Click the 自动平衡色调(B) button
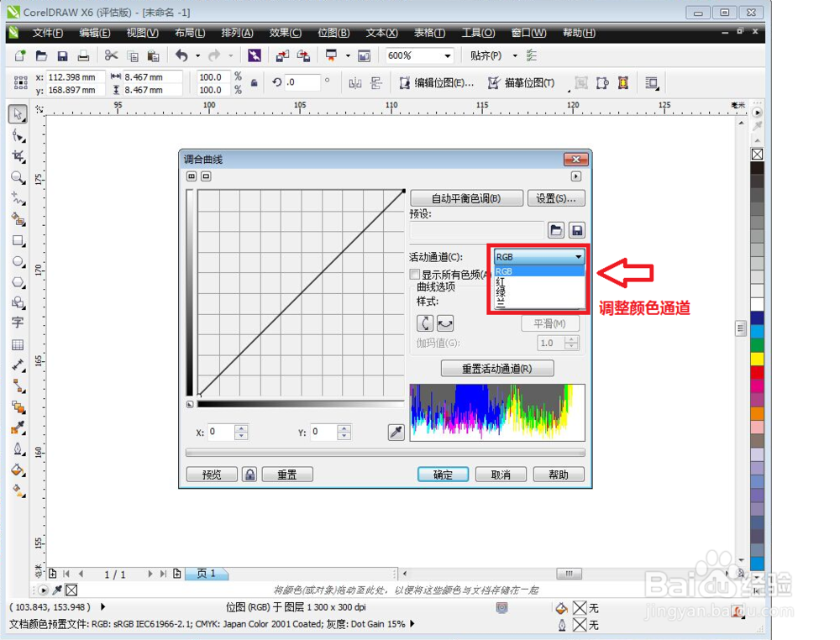The height and width of the screenshot is (640, 840). tap(467, 197)
